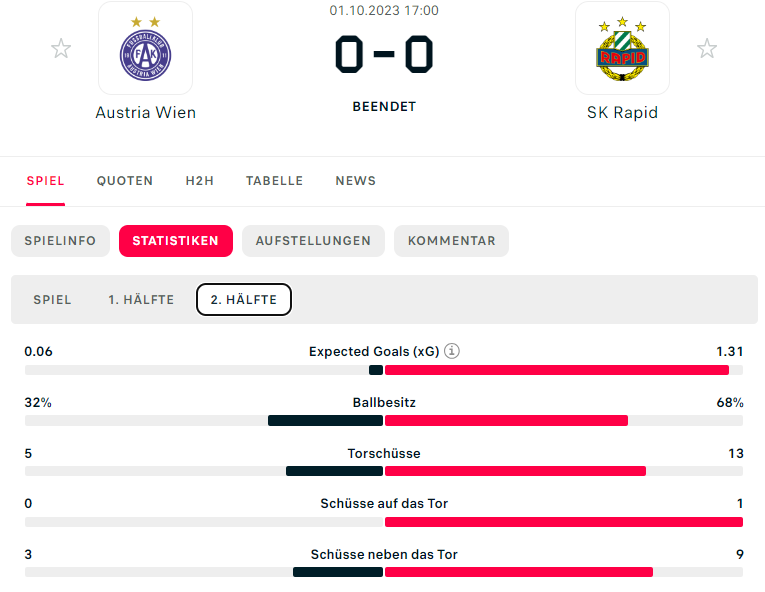The image size is (765, 592).
Task: Open the Kommentar section
Action: click(x=451, y=241)
